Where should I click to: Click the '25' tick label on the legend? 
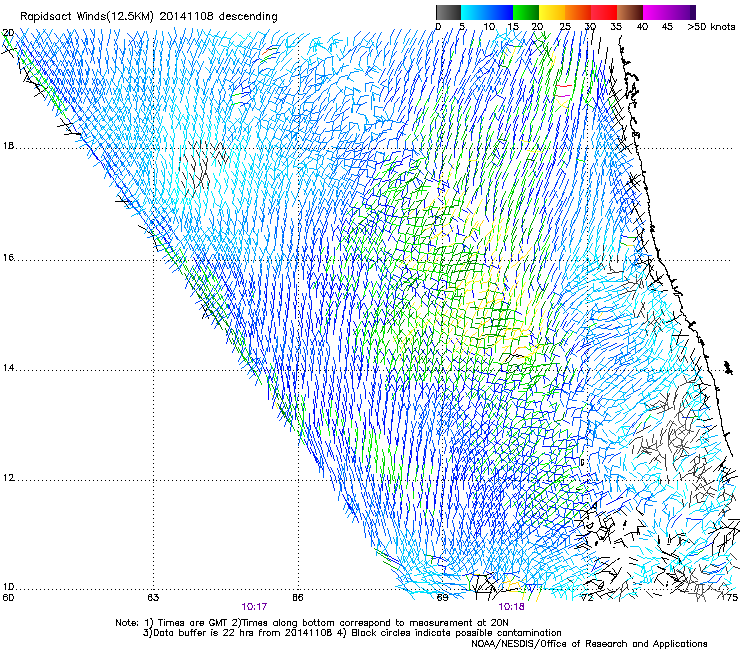click(x=565, y=26)
